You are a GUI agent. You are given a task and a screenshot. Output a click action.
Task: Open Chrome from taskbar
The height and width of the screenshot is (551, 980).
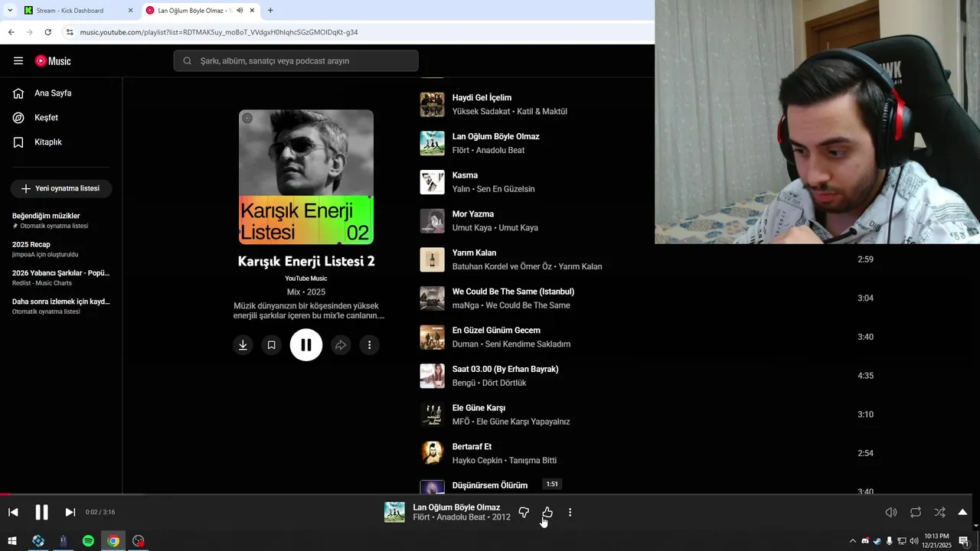[x=113, y=541]
